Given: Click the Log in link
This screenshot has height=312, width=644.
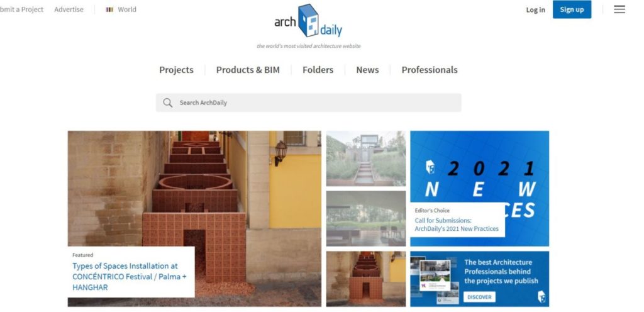Looking at the screenshot, I should pyautogui.click(x=536, y=10).
